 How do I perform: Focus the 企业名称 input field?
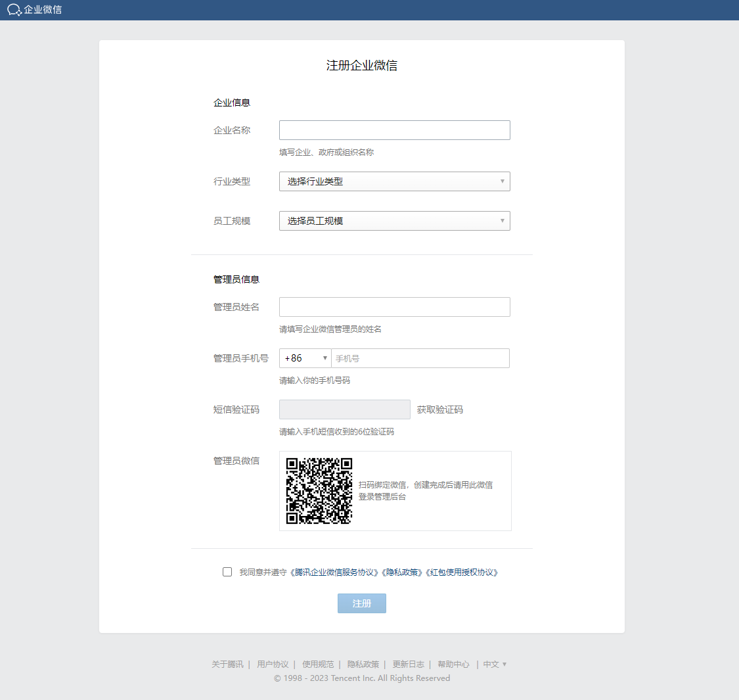pos(394,130)
